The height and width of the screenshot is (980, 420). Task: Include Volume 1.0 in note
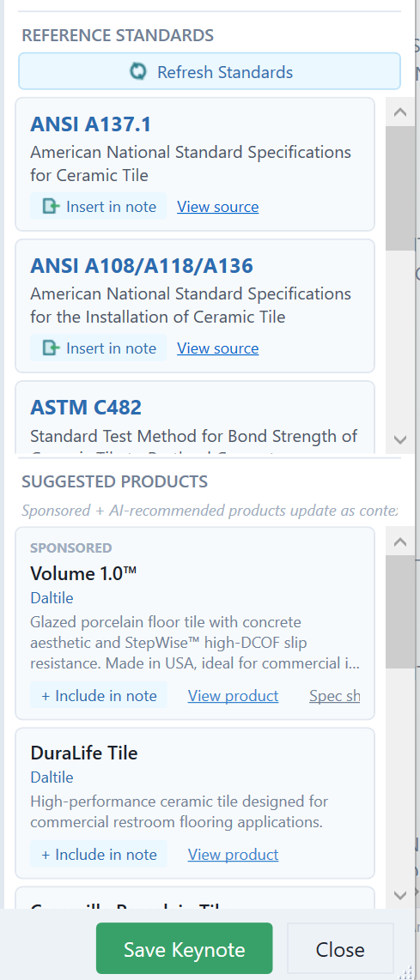tap(98, 696)
